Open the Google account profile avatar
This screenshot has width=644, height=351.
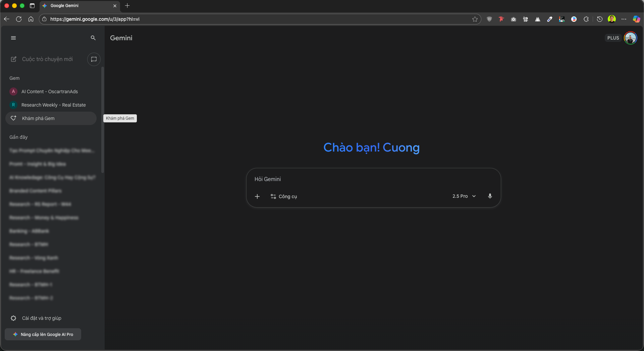coord(630,38)
